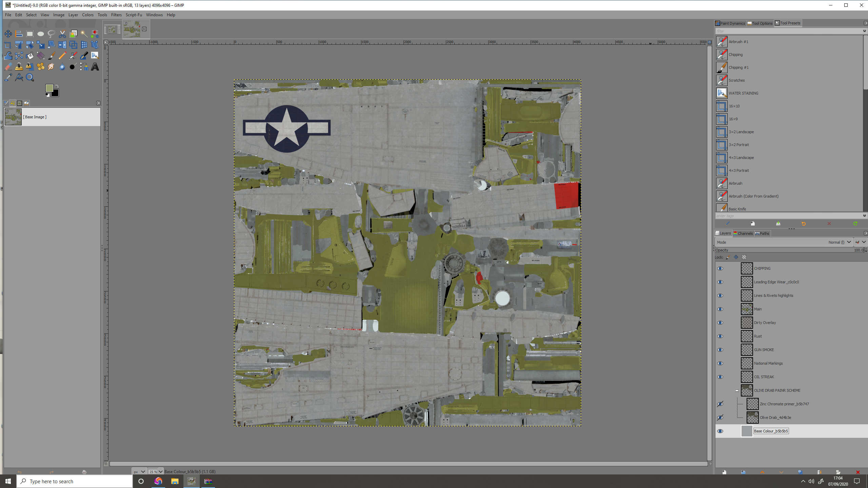Select the Color Picker eyedropper tool
This screenshot has width=868, height=488.
click(8, 78)
